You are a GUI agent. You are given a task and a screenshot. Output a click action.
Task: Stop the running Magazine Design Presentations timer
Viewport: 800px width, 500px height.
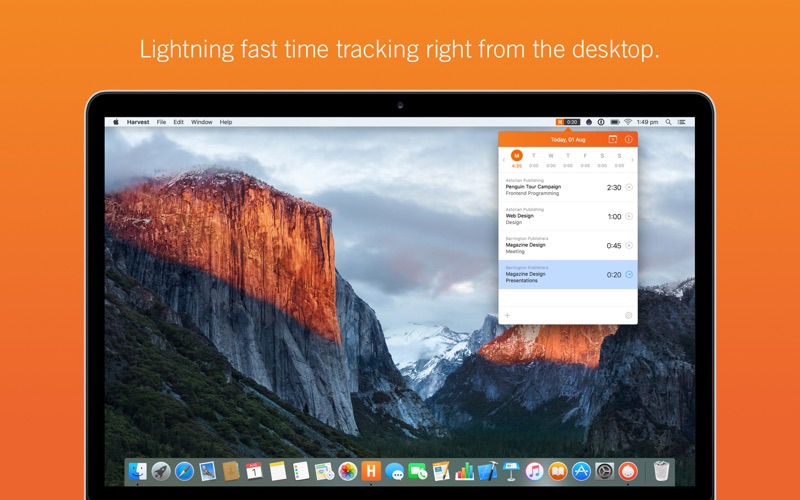pyautogui.click(x=629, y=274)
